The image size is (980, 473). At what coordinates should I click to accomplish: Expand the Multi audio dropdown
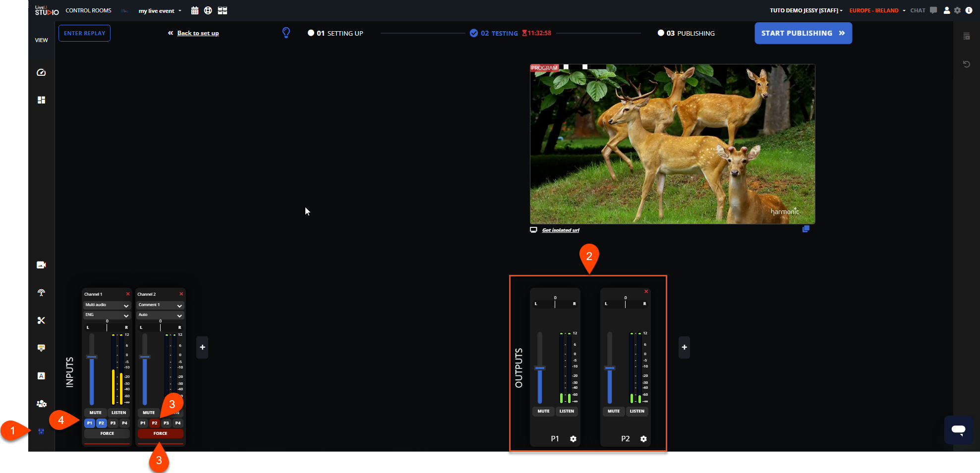click(107, 305)
